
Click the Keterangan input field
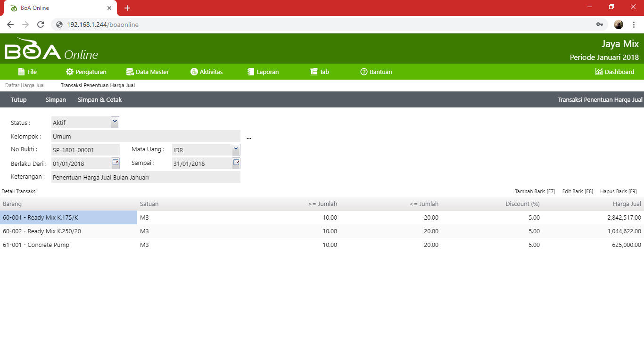pyautogui.click(x=146, y=177)
